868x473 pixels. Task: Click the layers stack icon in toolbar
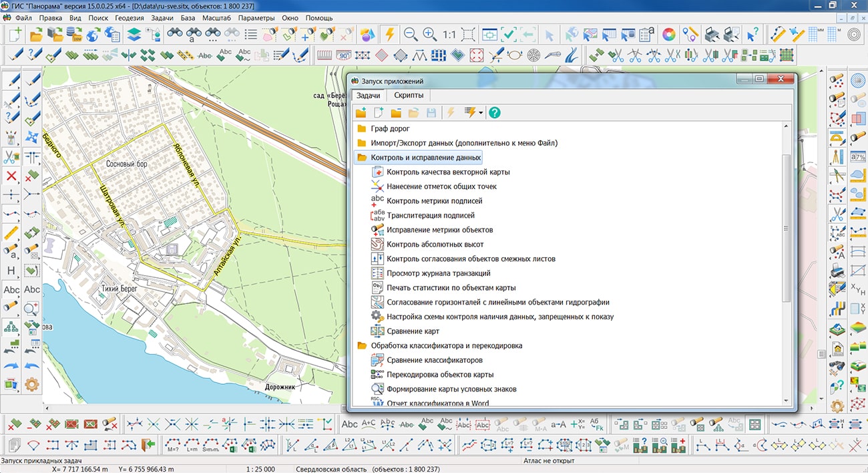(x=134, y=34)
